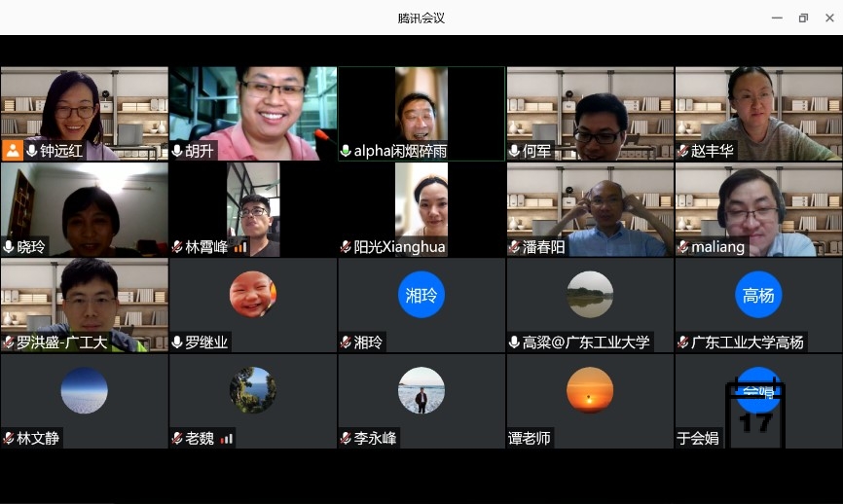The height and width of the screenshot is (504, 843).
Task: Click the blue 湘玲 avatar circle
Action: tap(421, 295)
